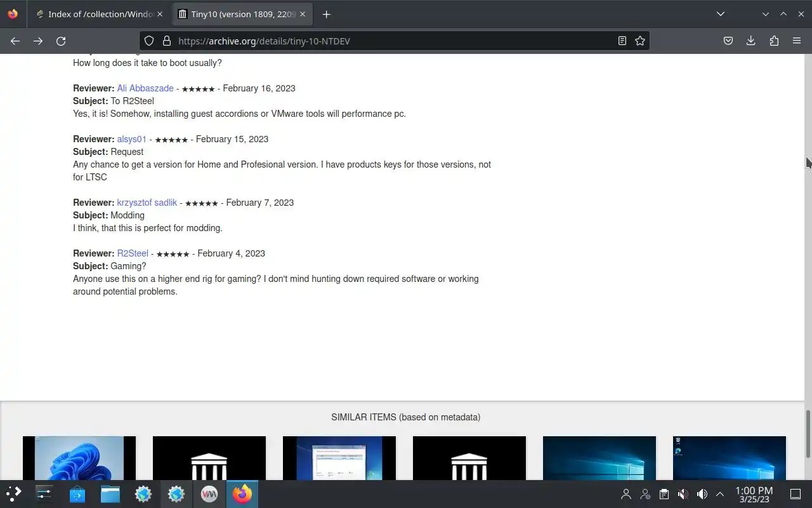Toggle reader view in address bar
The width and height of the screenshot is (812, 508).
tap(622, 41)
